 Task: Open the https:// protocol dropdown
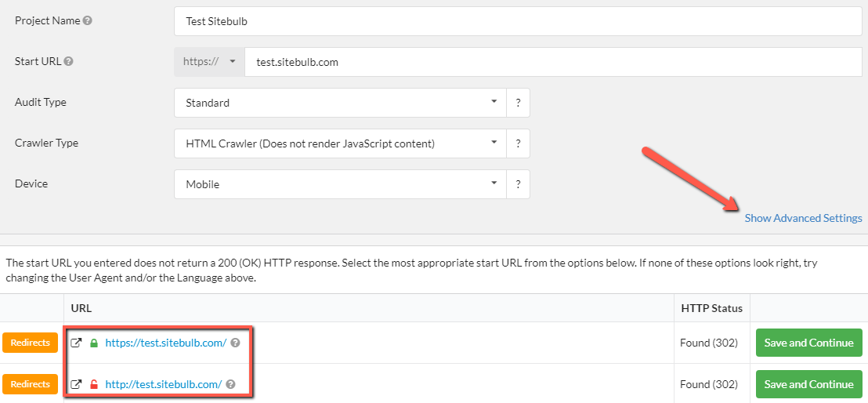click(x=209, y=62)
